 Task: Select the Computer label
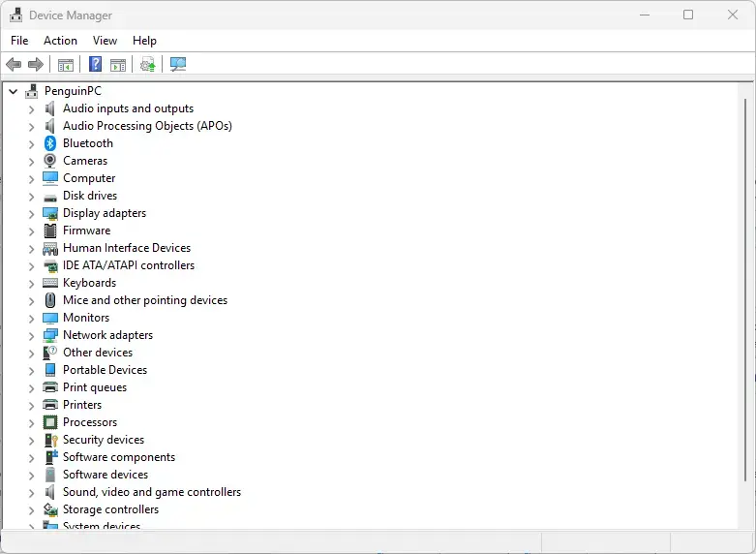point(89,178)
